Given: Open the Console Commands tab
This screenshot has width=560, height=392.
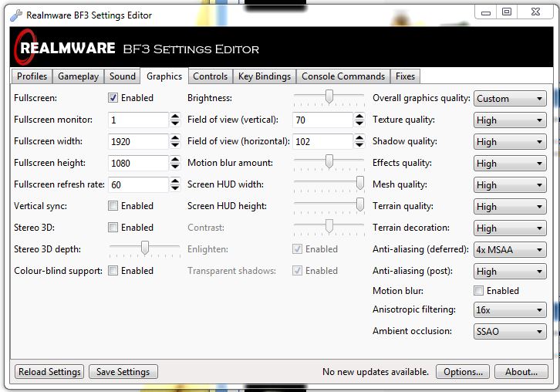Looking at the screenshot, I should coord(343,76).
